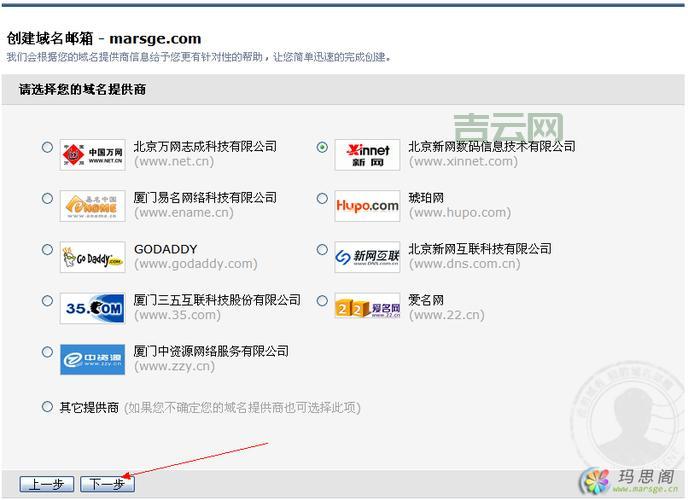
Task: Choose the 厦门易名网络科技有限公司 radio option
Action: click(47, 198)
